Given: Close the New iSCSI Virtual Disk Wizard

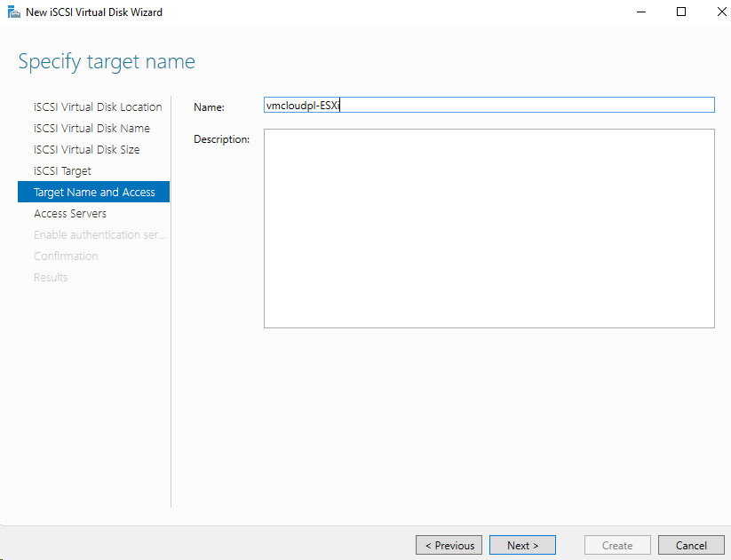Looking at the screenshot, I should click(721, 12).
